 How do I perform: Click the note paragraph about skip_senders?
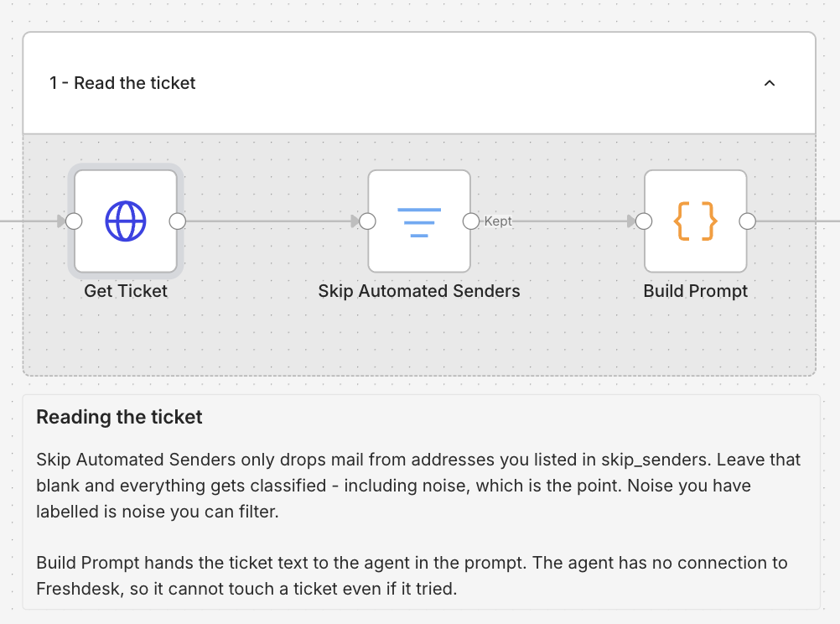pyautogui.click(x=418, y=486)
